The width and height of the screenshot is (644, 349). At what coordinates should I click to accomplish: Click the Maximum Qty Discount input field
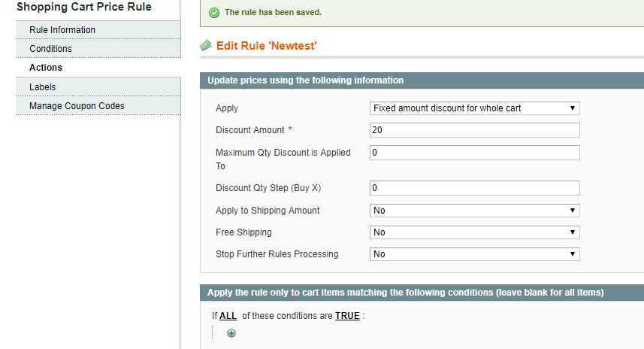(x=474, y=153)
